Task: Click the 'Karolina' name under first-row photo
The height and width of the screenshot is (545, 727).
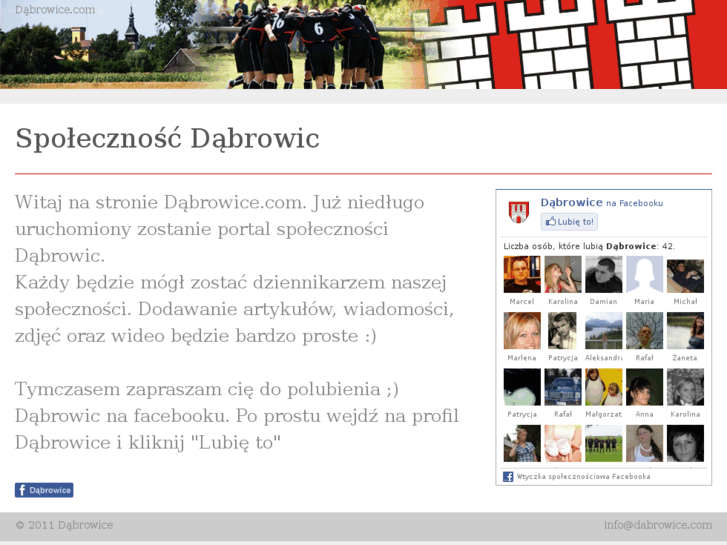Action: click(563, 301)
